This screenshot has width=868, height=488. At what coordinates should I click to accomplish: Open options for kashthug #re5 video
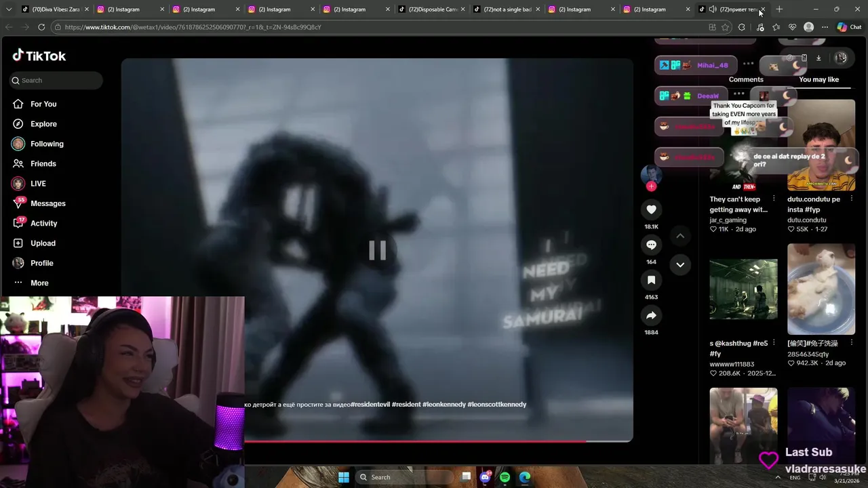coord(774,343)
